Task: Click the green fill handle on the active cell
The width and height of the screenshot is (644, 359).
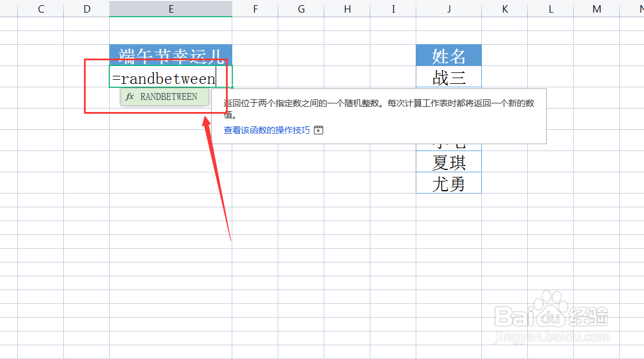Action: pyautogui.click(x=232, y=86)
